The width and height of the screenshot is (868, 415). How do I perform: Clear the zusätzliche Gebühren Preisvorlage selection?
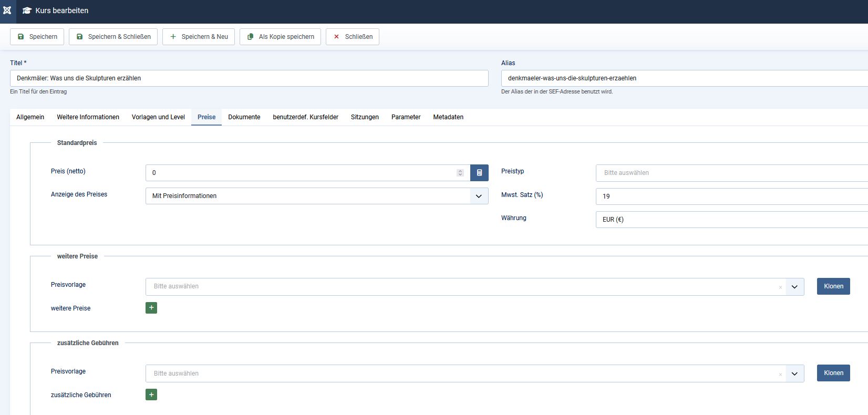780,374
